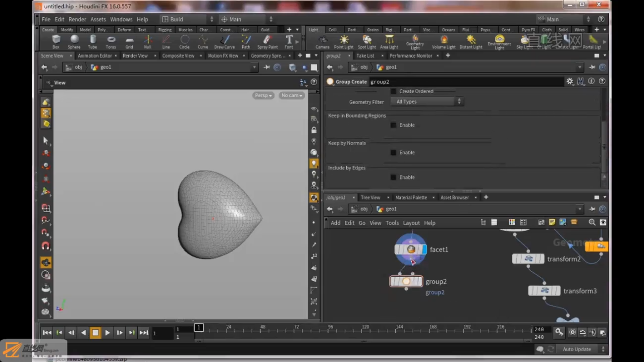Image resolution: width=644 pixels, height=362 pixels.
Task: Select the transform3 node in network
Action: click(x=544, y=291)
